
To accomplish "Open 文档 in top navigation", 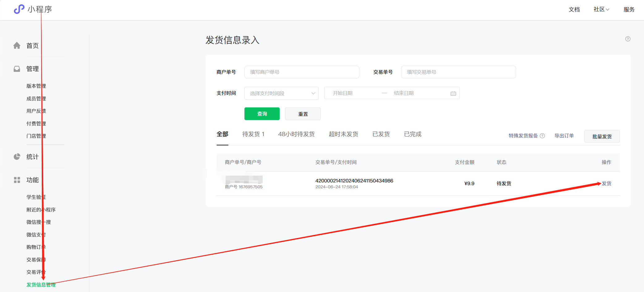I will 574,10.
